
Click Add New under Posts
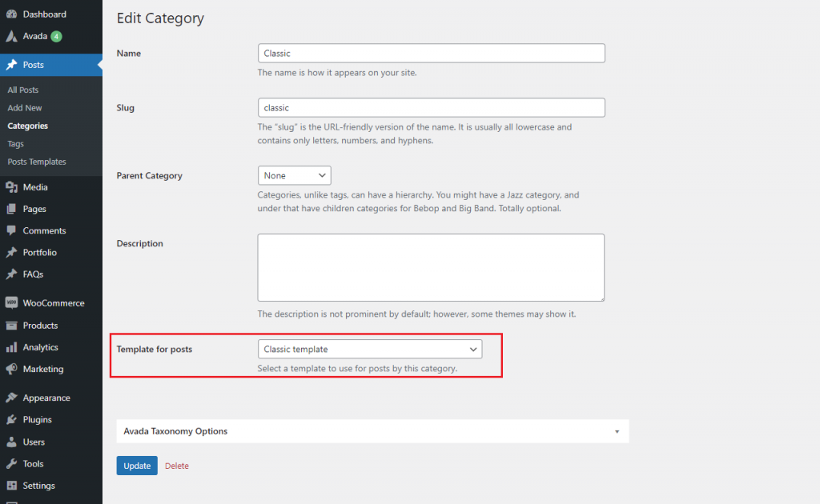[x=25, y=107]
